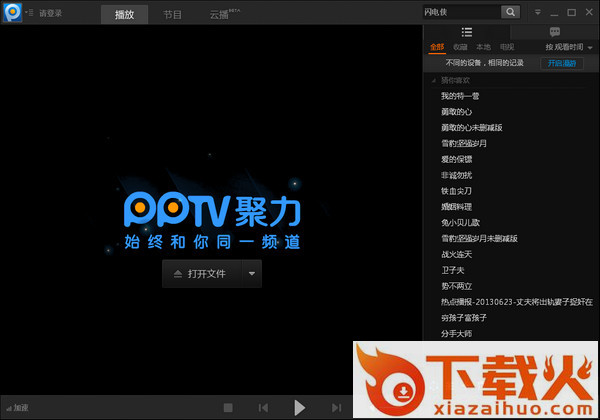Viewport: 600px width, 420px height.
Task: Expand the 打开文件 dropdown arrow
Action: 252,274
